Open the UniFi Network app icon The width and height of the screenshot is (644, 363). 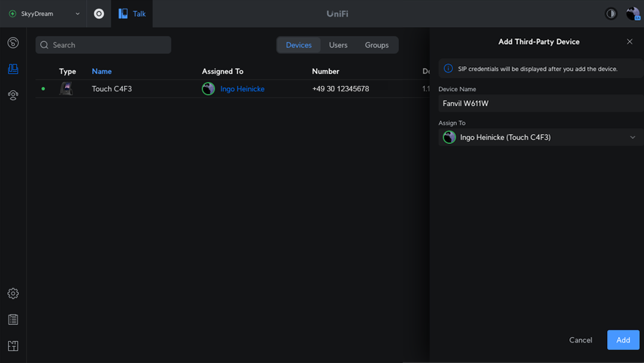(99, 13)
